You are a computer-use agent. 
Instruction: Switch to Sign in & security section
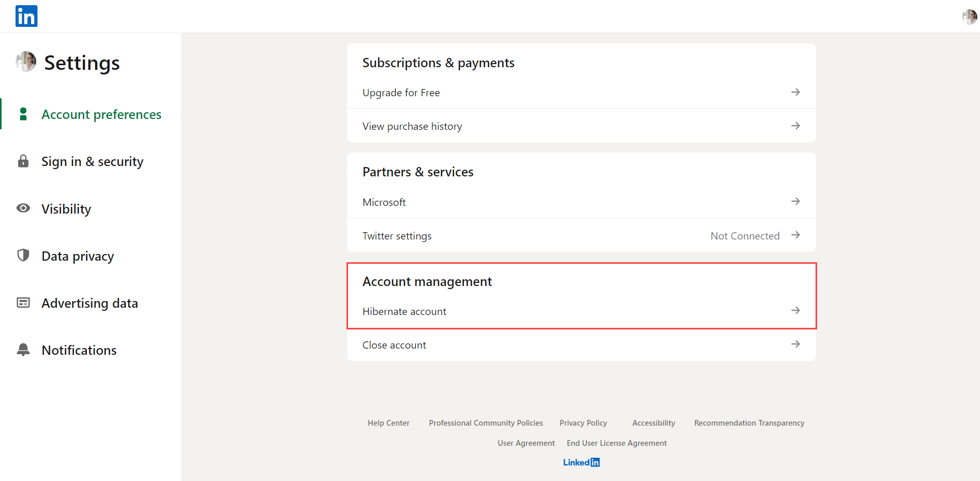coord(93,161)
